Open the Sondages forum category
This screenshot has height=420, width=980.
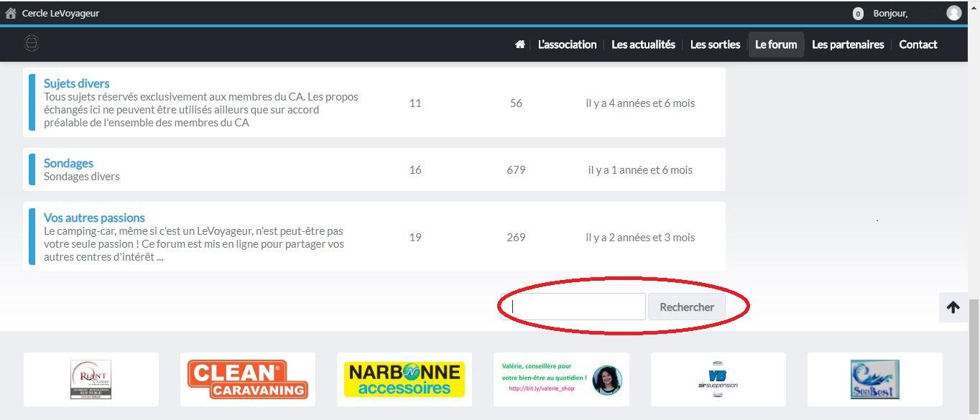pyautogui.click(x=68, y=163)
